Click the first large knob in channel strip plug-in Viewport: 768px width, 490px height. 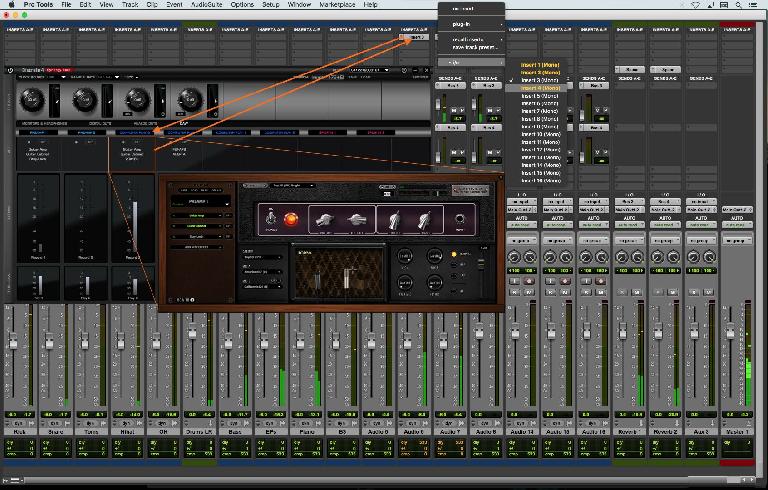tap(32, 99)
